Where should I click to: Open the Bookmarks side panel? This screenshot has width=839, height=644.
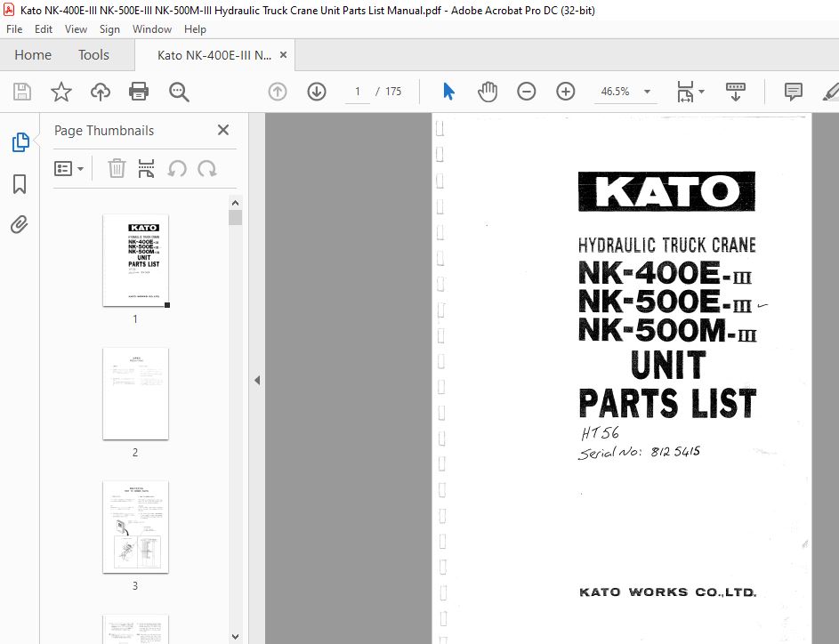point(20,183)
